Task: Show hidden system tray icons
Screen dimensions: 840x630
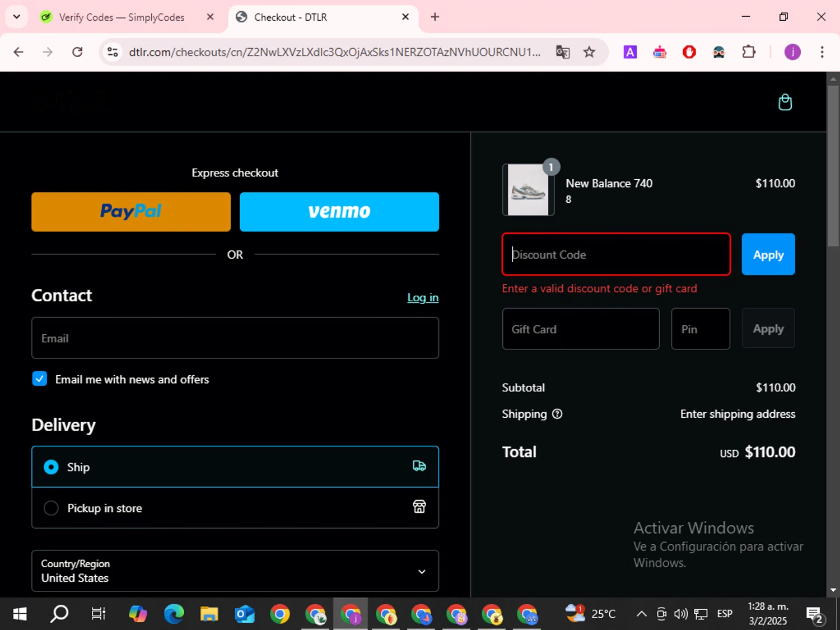Action: (642, 614)
